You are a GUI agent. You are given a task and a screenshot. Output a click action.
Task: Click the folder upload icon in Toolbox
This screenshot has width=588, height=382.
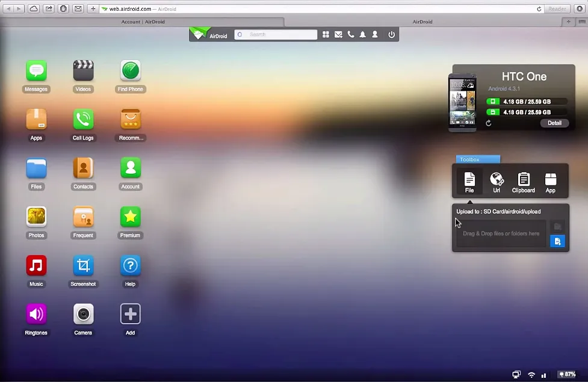pyautogui.click(x=558, y=226)
